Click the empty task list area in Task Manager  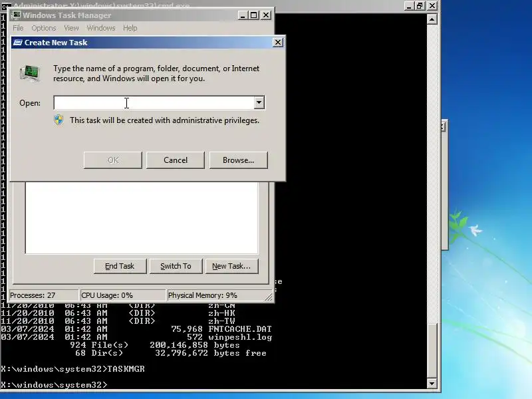142,218
